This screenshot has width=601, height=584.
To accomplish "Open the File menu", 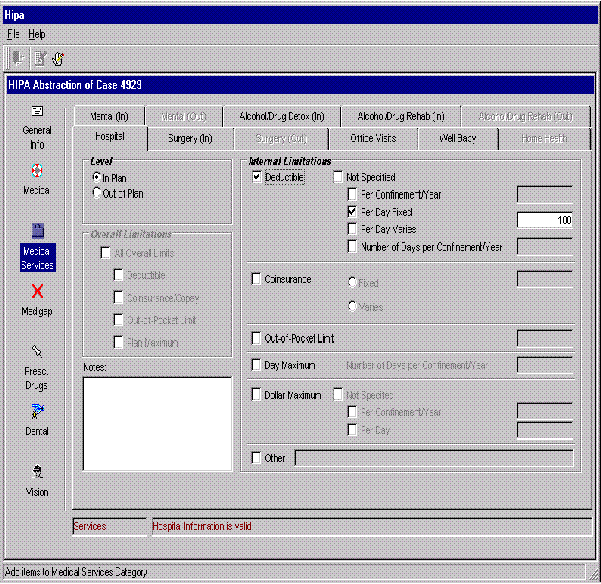I will pyautogui.click(x=13, y=33).
